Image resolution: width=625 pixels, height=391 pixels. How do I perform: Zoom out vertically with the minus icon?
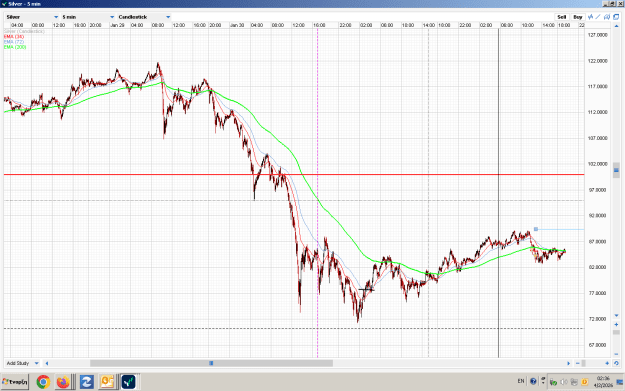click(x=616, y=354)
